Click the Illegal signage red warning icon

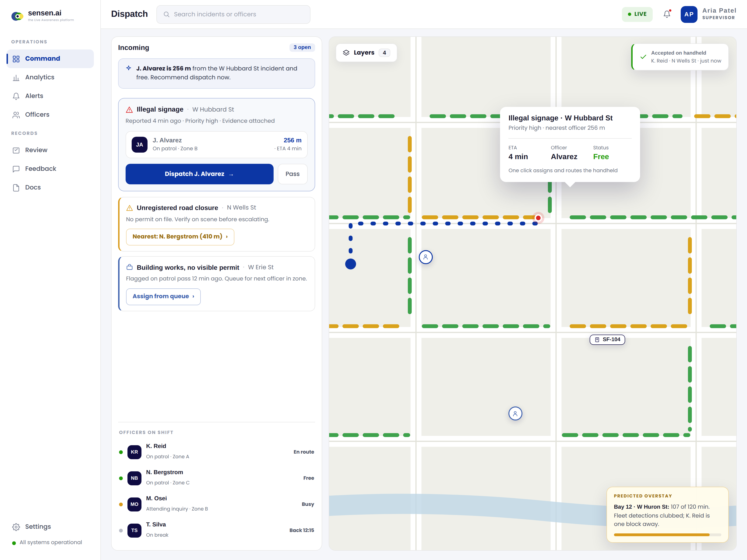click(x=129, y=110)
